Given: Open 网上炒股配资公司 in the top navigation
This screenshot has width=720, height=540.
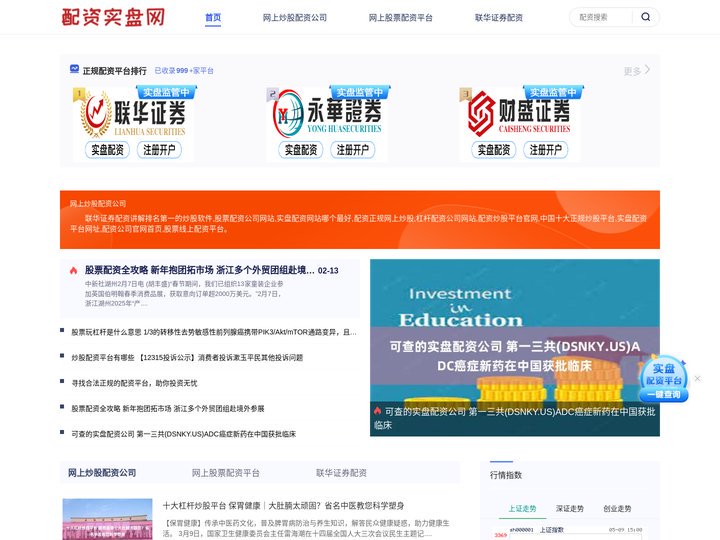Looking at the screenshot, I should click(295, 17).
